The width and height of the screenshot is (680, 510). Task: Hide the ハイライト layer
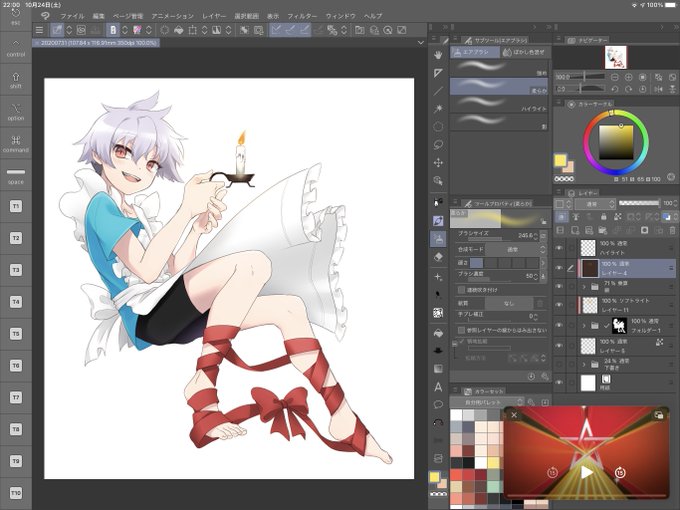(x=559, y=248)
